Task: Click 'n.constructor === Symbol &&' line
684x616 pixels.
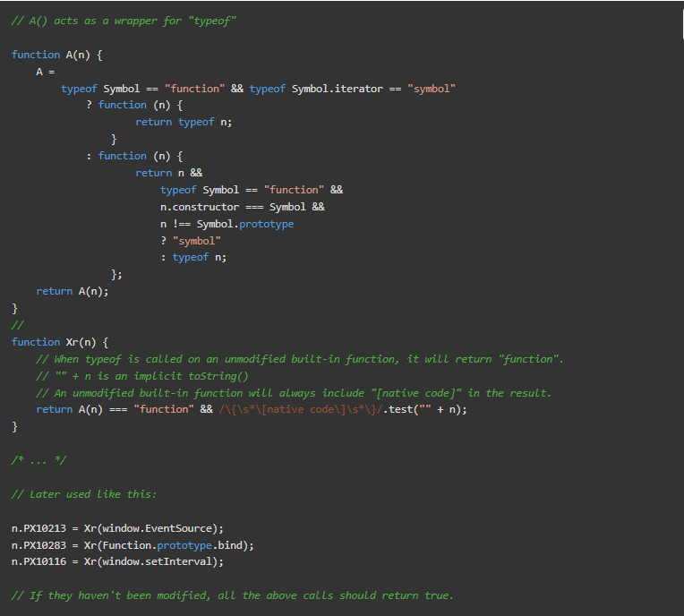Action: 243,207
